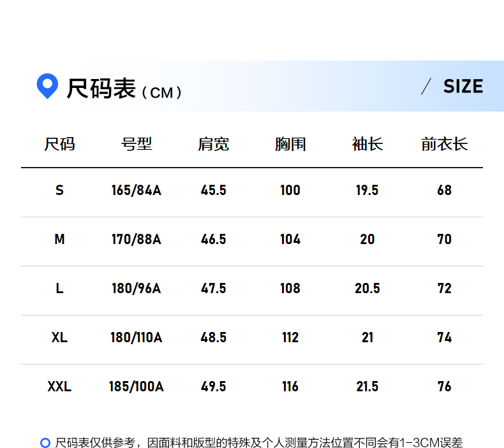Click the 肩宽 column header
The image size is (504, 448).
[214, 144]
